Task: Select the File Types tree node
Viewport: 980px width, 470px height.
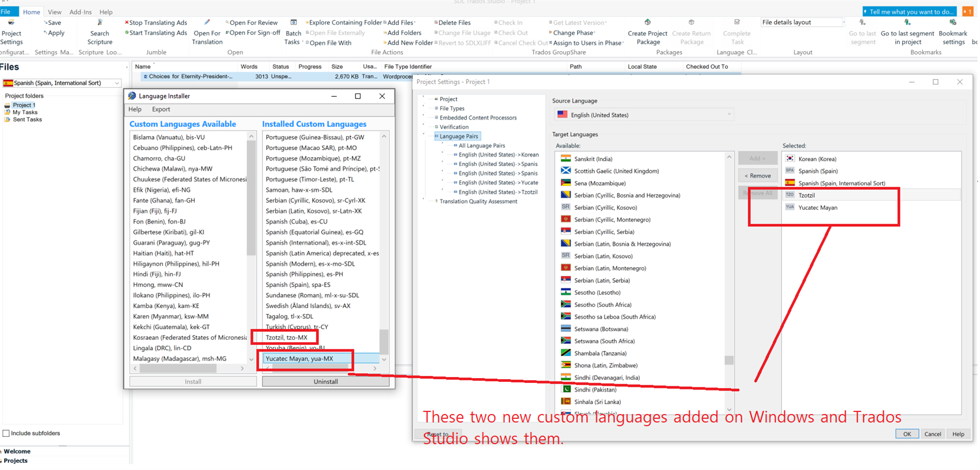Action: [x=452, y=109]
